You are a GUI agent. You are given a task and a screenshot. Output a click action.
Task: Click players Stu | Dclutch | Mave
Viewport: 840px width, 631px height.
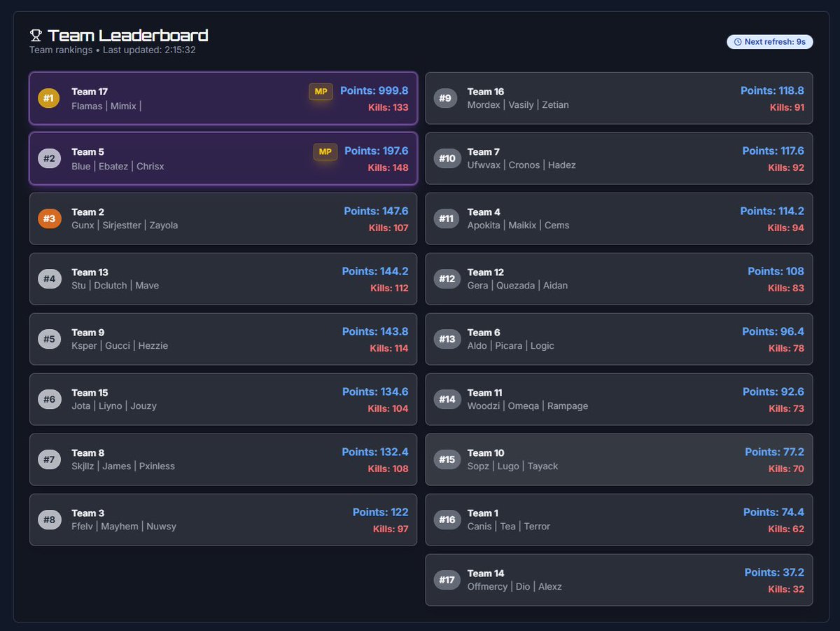tap(115, 286)
